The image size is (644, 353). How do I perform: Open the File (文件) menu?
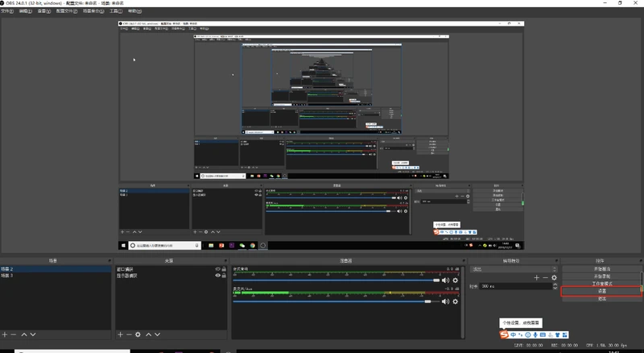[x=7, y=11]
